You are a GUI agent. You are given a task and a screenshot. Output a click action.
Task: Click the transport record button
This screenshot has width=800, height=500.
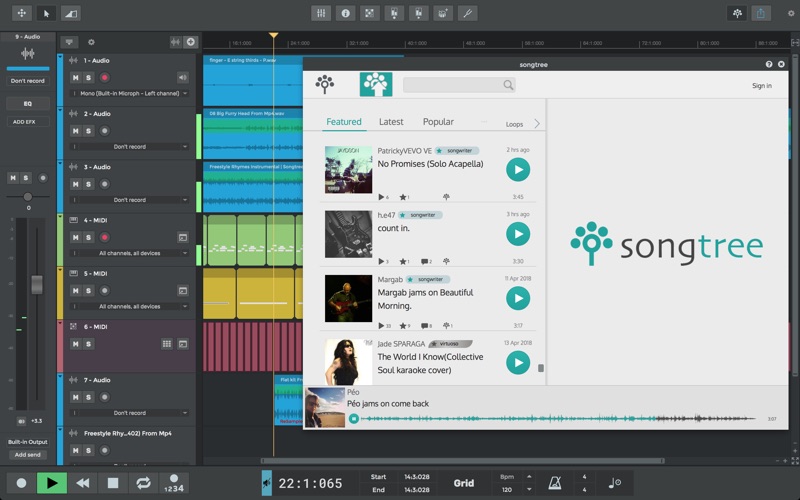click(x=21, y=483)
